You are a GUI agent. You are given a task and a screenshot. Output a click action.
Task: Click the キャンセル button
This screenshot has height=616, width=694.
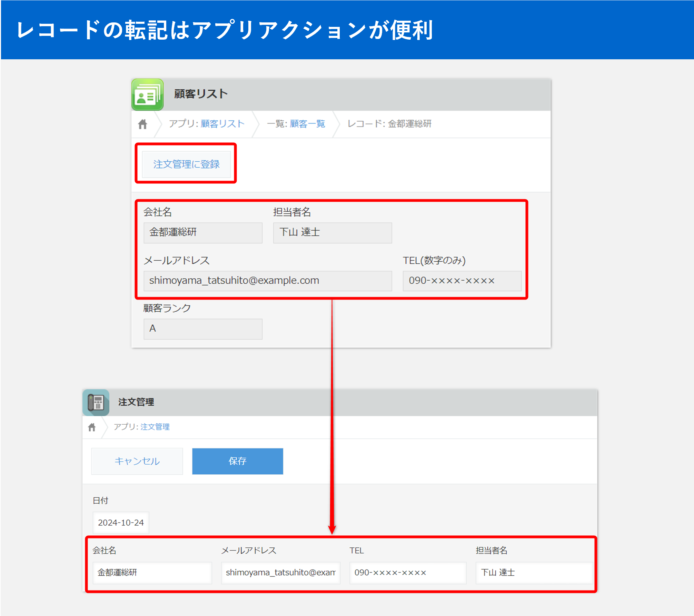tap(137, 461)
